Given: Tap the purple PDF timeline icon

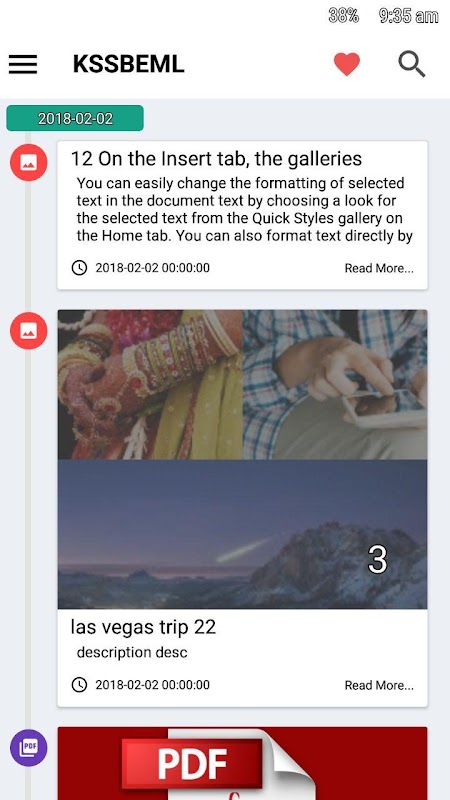Looking at the screenshot, I should coord(29,748).
